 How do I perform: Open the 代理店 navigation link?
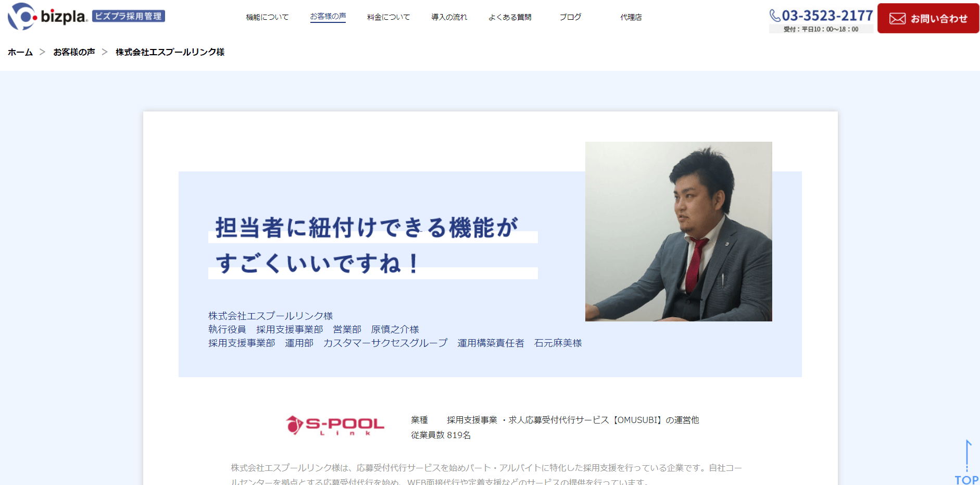(x=631, y=17)
